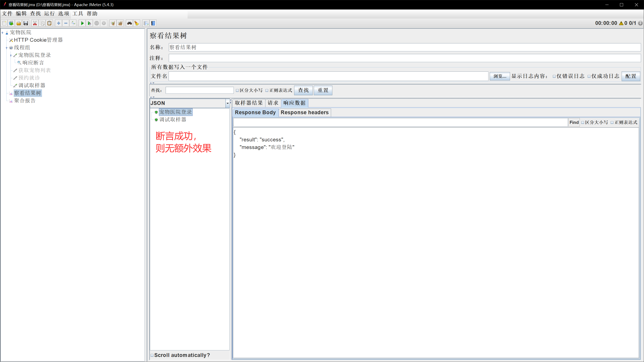Open the JSON renderer dropdown

pyautogui.click(x=227, y=103)
